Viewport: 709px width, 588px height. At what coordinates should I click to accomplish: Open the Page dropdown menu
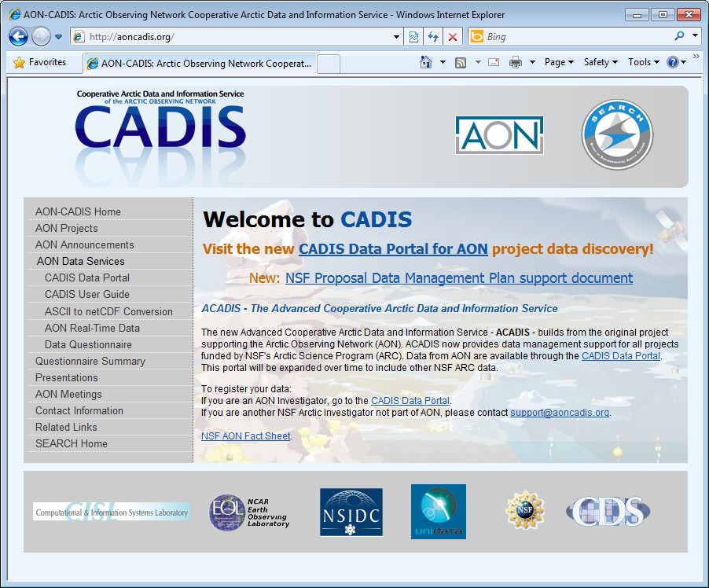click(x=559, y=62)
